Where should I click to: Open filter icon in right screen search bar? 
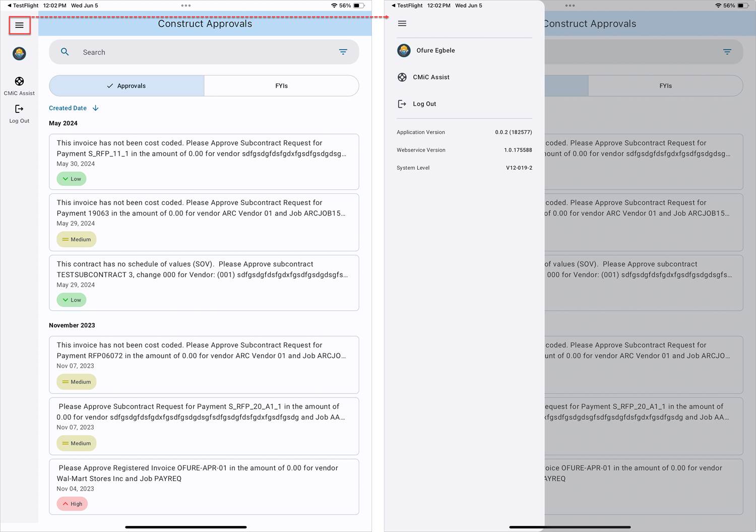tap(727, 52)
